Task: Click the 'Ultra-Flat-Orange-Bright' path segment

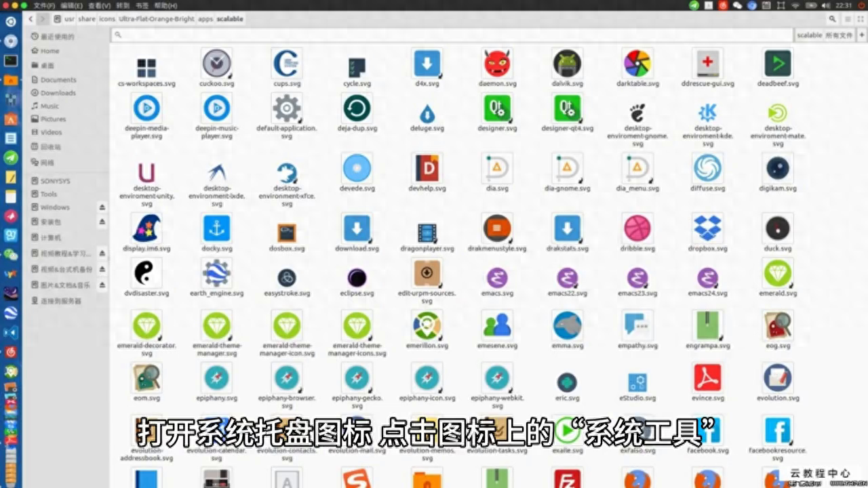Action: point(157,19)
